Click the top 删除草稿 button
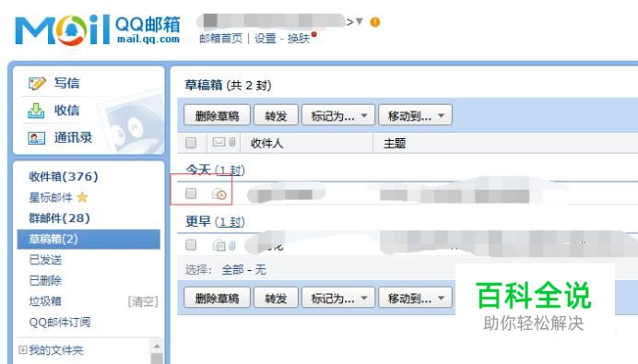 217,115
